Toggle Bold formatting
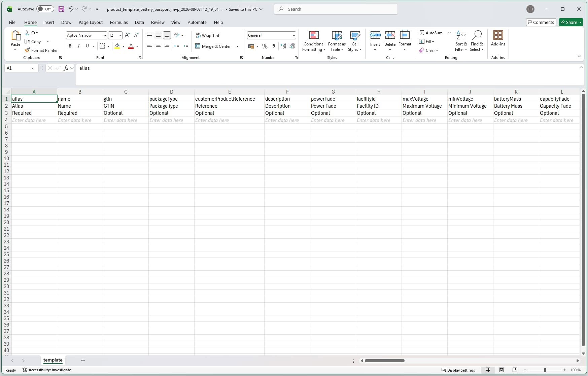The width and height of the screenshot is (588, 376). (70, 46)
